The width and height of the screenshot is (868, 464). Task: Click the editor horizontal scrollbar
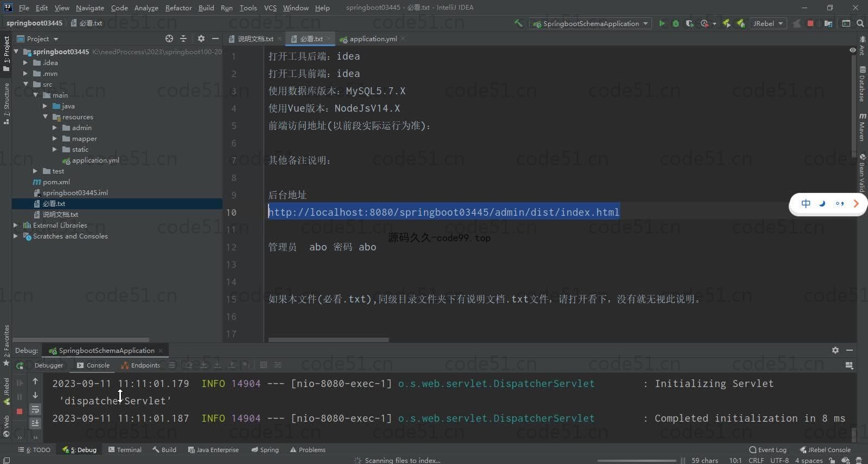point(328,340)
